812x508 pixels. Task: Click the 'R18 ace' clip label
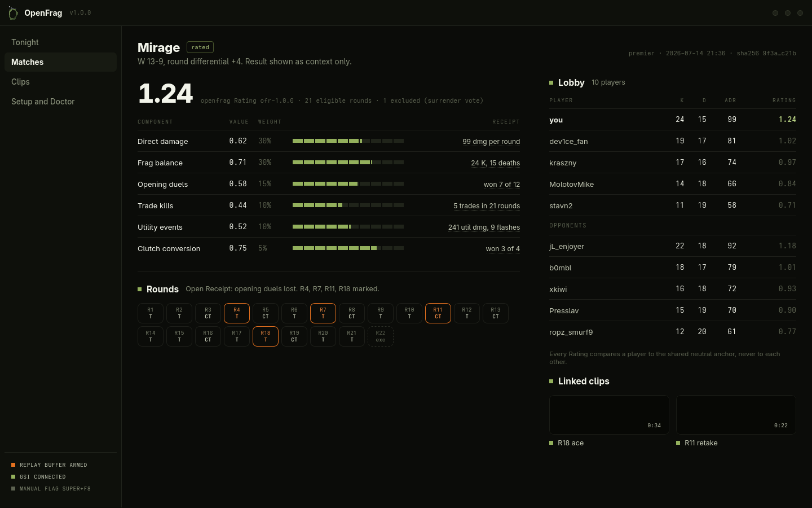click(x=571, y=443)
